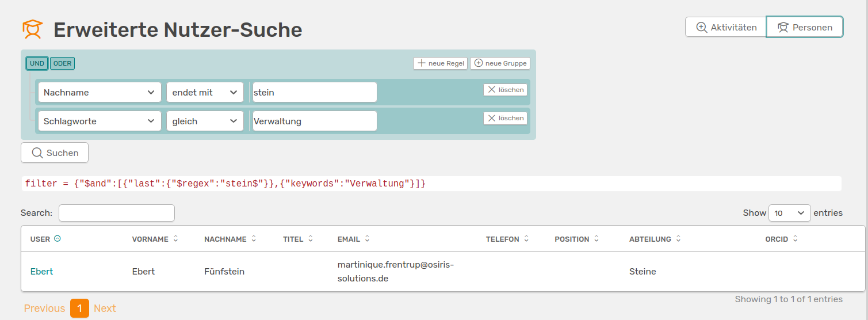Sort by TELEFON column arrows
Screen dimensions: 868x320
click(526, 239)
